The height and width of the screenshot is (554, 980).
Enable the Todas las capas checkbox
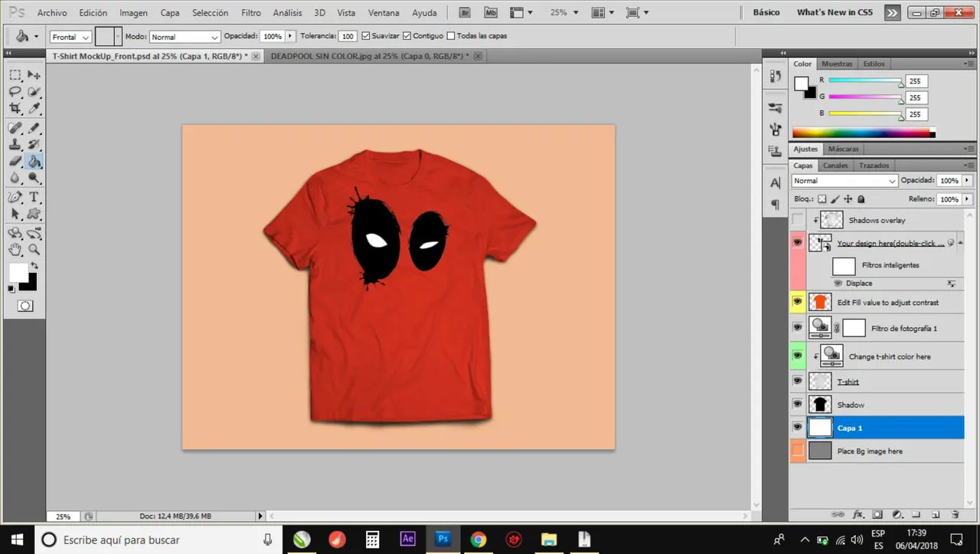coord(450,36)
